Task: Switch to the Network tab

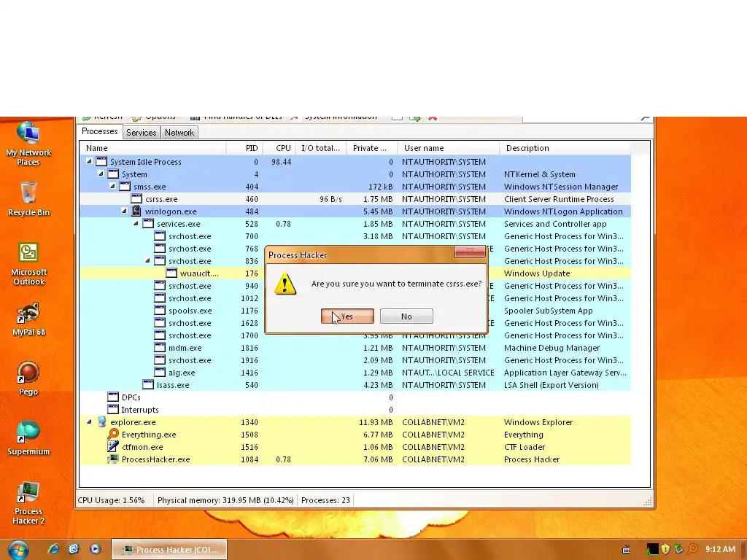Action: click(179, 133)
